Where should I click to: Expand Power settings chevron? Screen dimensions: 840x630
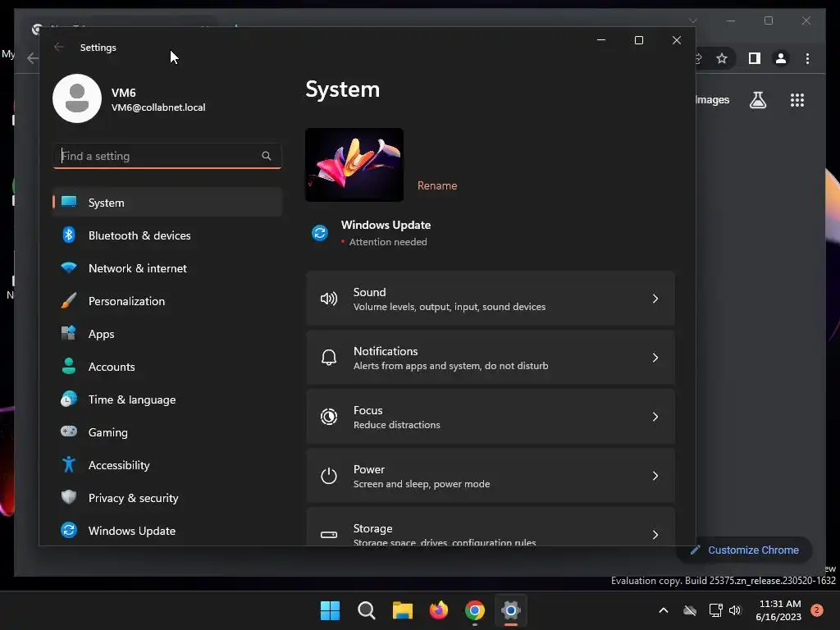(655, 475)
